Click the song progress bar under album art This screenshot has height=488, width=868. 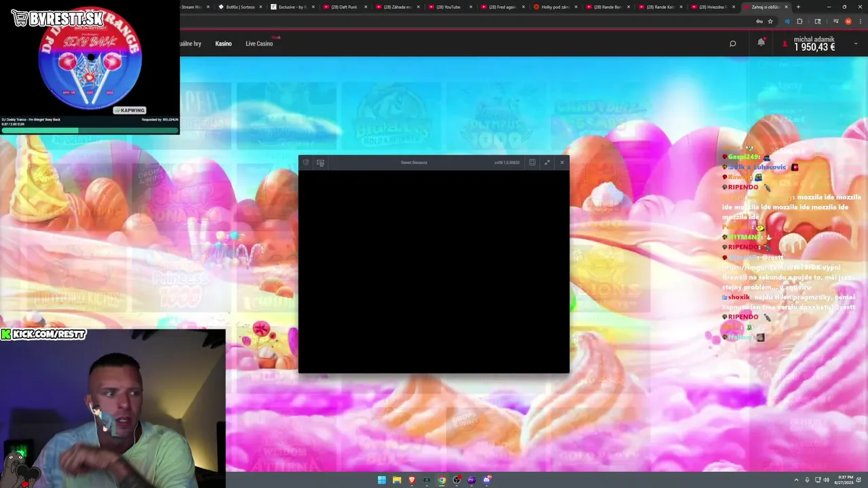[90, 130]
